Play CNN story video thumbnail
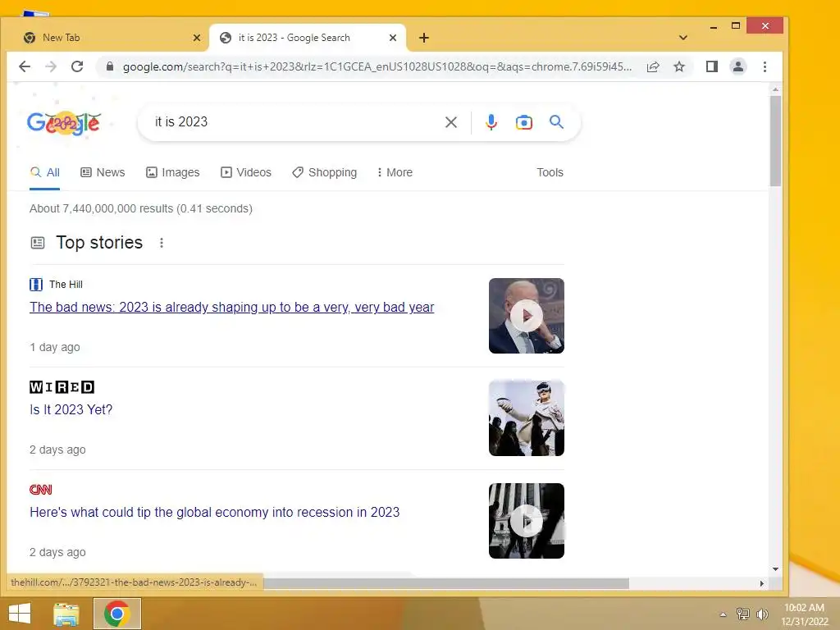 [526, 521]
